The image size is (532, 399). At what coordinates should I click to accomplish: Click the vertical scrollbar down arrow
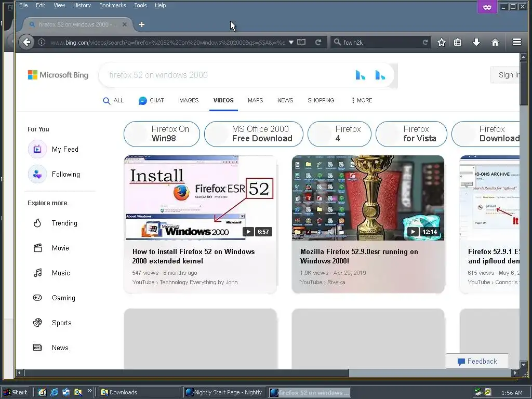point(523,365)
